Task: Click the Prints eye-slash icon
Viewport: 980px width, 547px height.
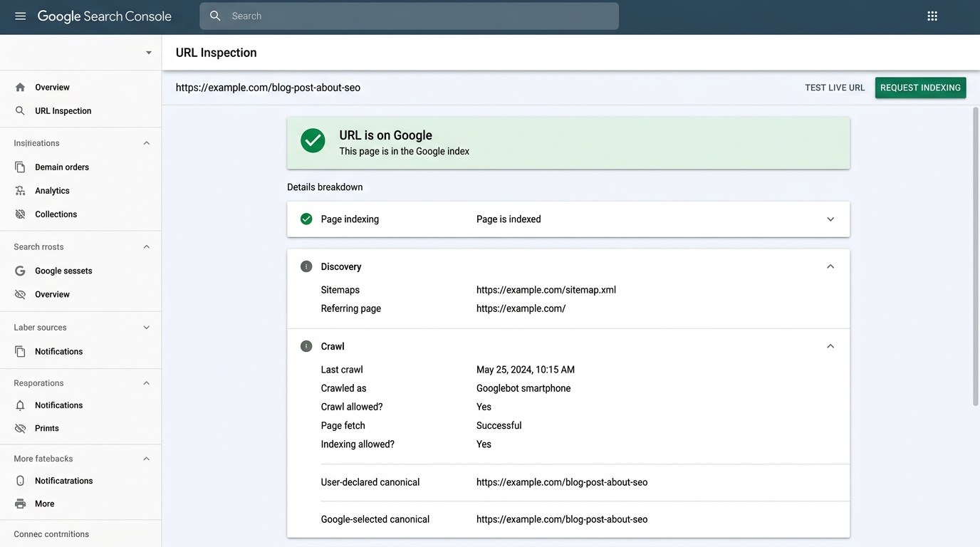Action: (20, 428)
